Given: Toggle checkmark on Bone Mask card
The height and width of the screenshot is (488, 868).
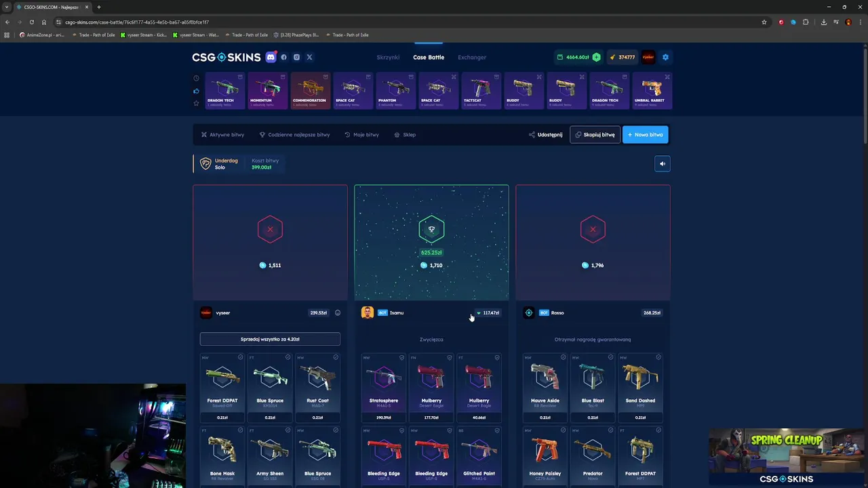Looking at the screenshot, I should pyautogui.click(x=240, y=430).
